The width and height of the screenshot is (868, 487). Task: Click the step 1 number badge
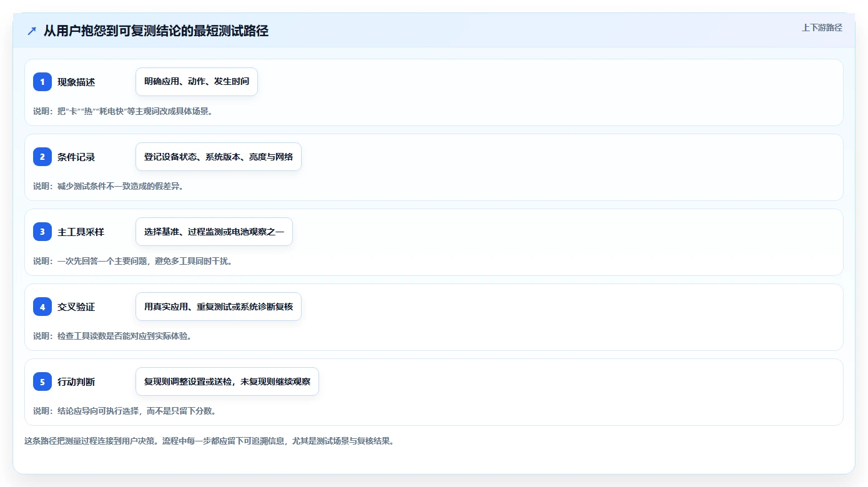tap(42, 82)
